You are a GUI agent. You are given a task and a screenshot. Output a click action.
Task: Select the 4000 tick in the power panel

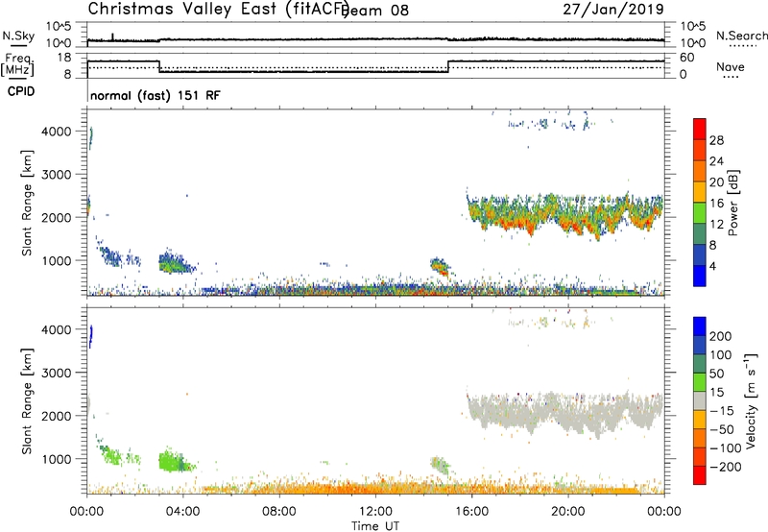57,132
